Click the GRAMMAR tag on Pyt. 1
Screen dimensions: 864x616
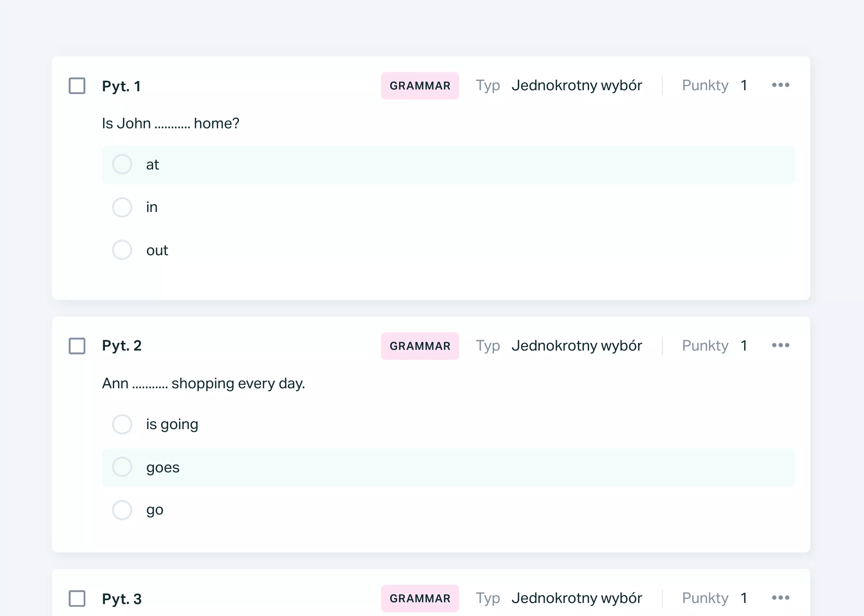pos(420,86)
